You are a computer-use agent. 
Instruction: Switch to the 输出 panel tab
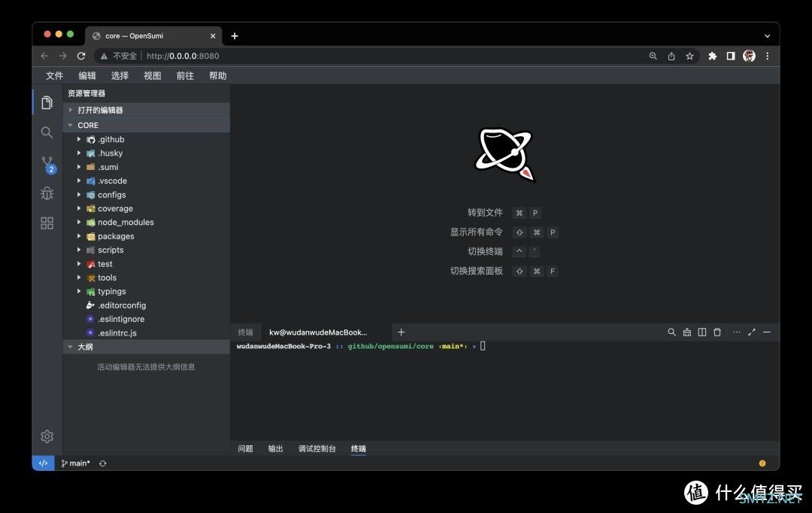(275, 449)
